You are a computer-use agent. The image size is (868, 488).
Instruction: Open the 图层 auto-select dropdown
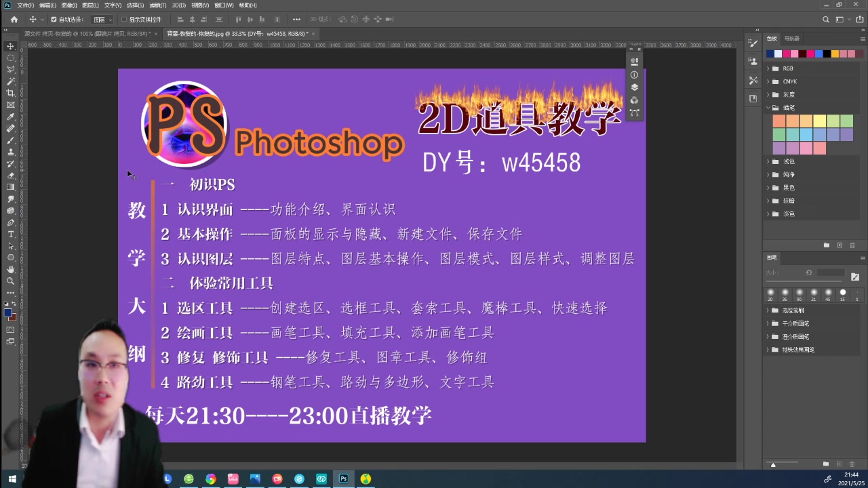tap(102, 20)
